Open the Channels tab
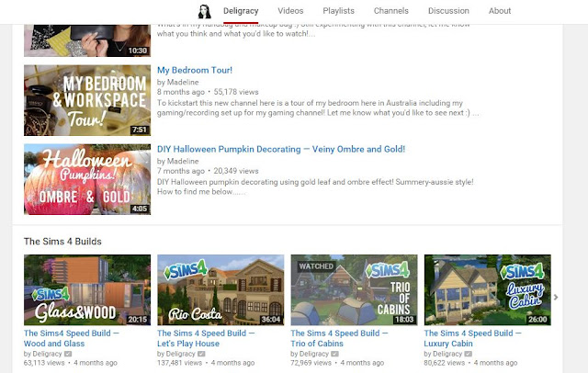The height and width of the screenshot is (373, 588). coord(390,11)
